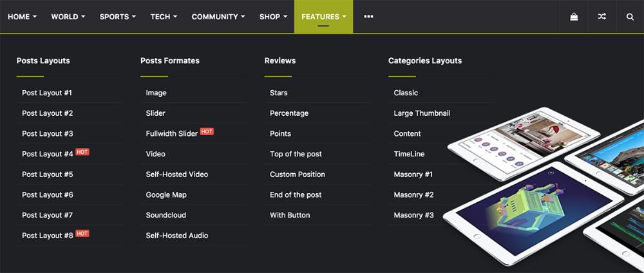The height and width of the screenshot is (273, 644).
Task: Click the Posts Layouts column heading
Action: pos(43,61)
